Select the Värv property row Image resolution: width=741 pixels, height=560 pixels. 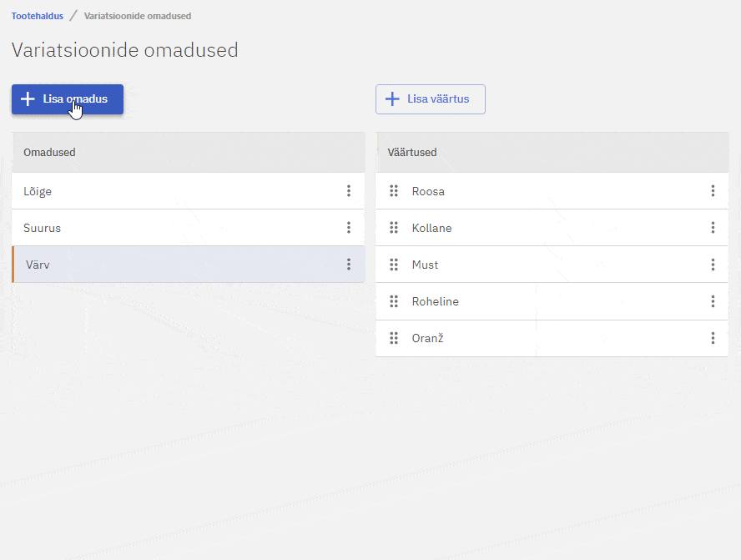click(x=167, y=265)
